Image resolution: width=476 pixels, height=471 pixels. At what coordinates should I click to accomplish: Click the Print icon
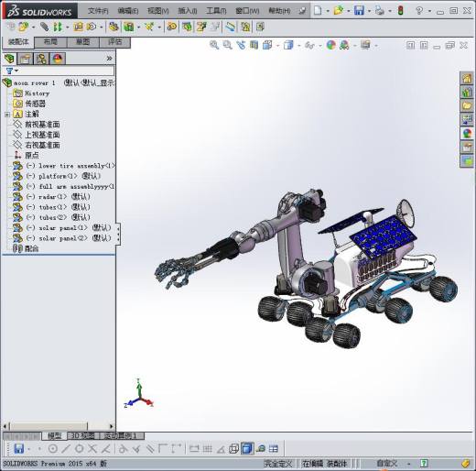(380, 11)
